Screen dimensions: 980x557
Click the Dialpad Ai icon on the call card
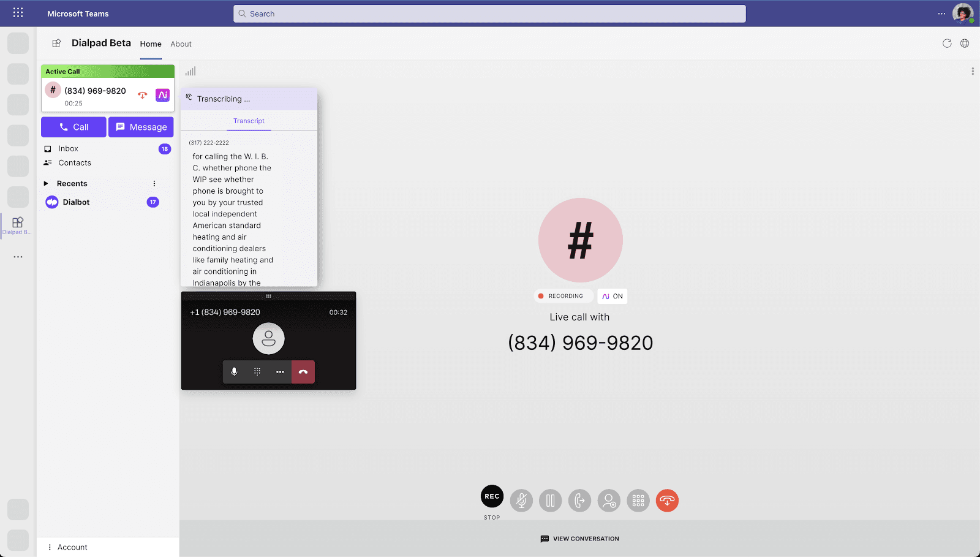pyautogui.click(x=162, y=95)
